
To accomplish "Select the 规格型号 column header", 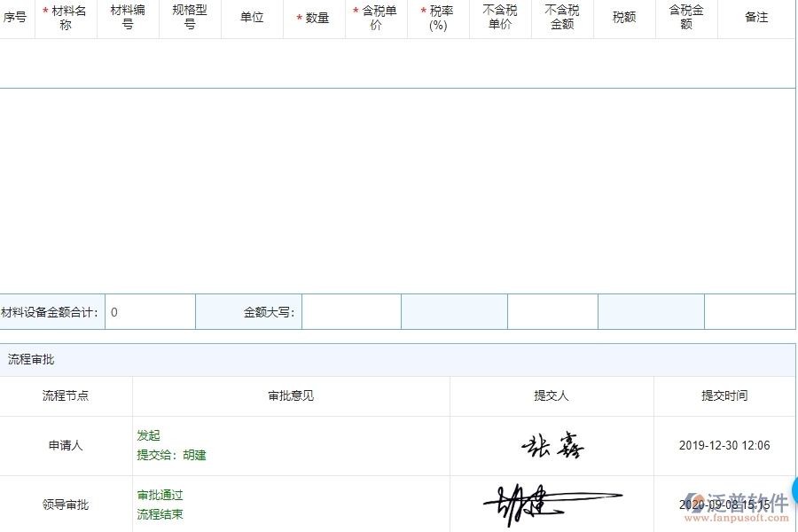I will tap(190, 17).
